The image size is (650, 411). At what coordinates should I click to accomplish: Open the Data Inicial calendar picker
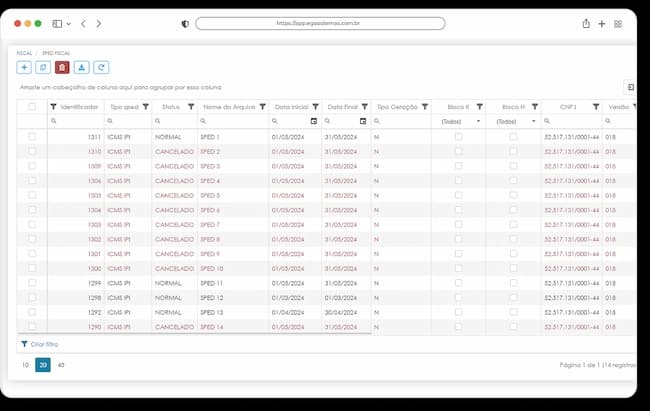coord(314,121)
